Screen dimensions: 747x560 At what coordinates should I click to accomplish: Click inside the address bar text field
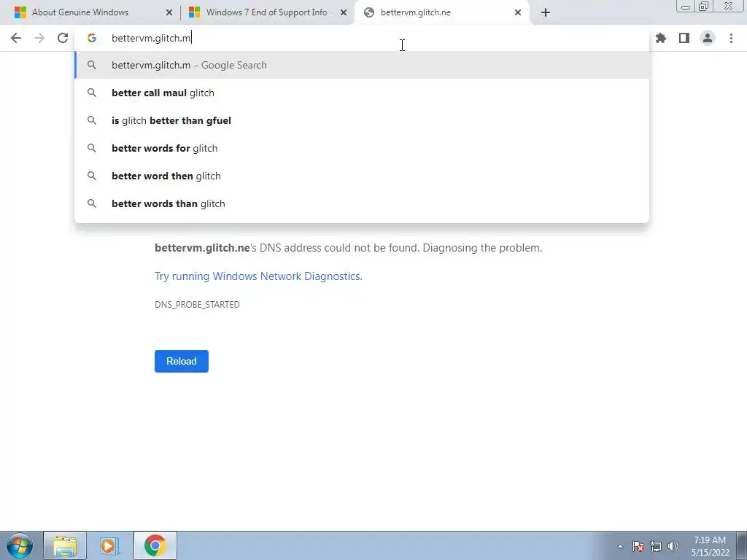coord(362,38)
